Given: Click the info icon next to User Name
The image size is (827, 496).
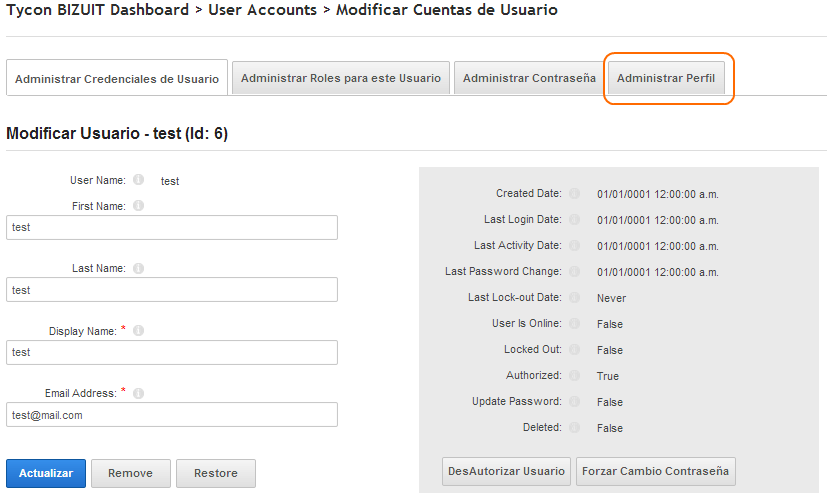Looking at the screenshot, I should coord(138,181).
